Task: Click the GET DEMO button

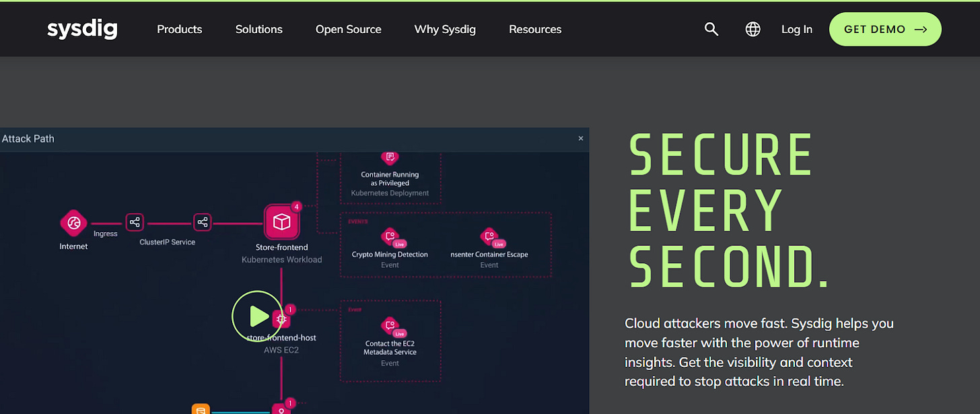Action: click(885, 29)
